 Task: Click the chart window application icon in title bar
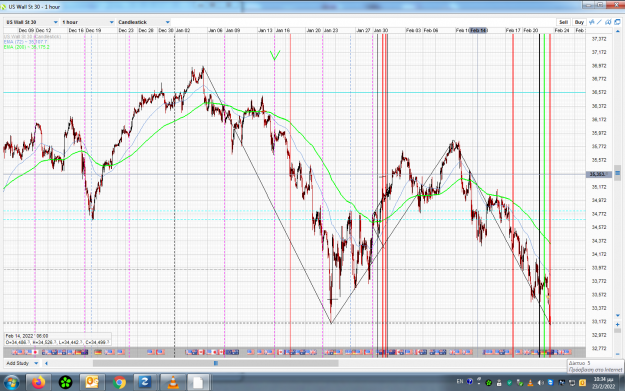pyautogui.click(x=3, y=7)
